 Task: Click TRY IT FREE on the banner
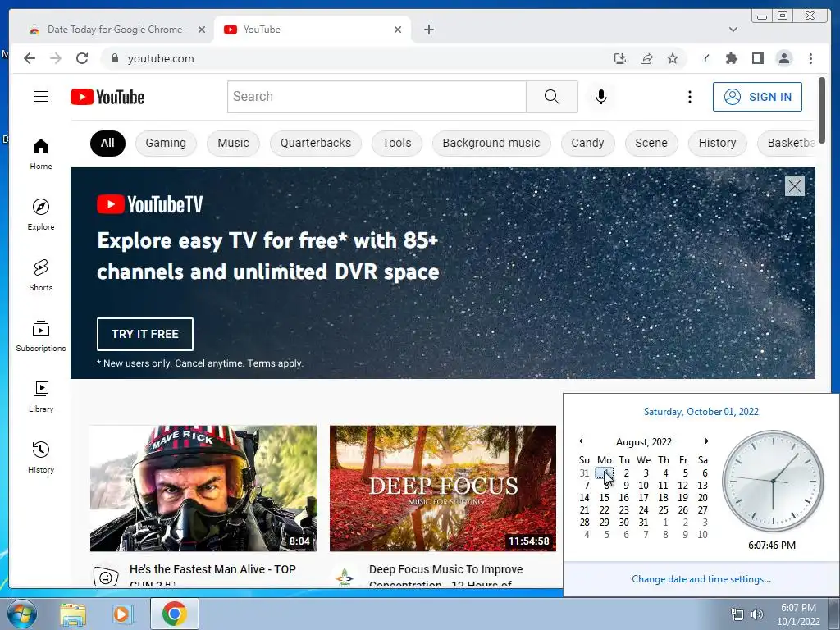pos(145,334)
